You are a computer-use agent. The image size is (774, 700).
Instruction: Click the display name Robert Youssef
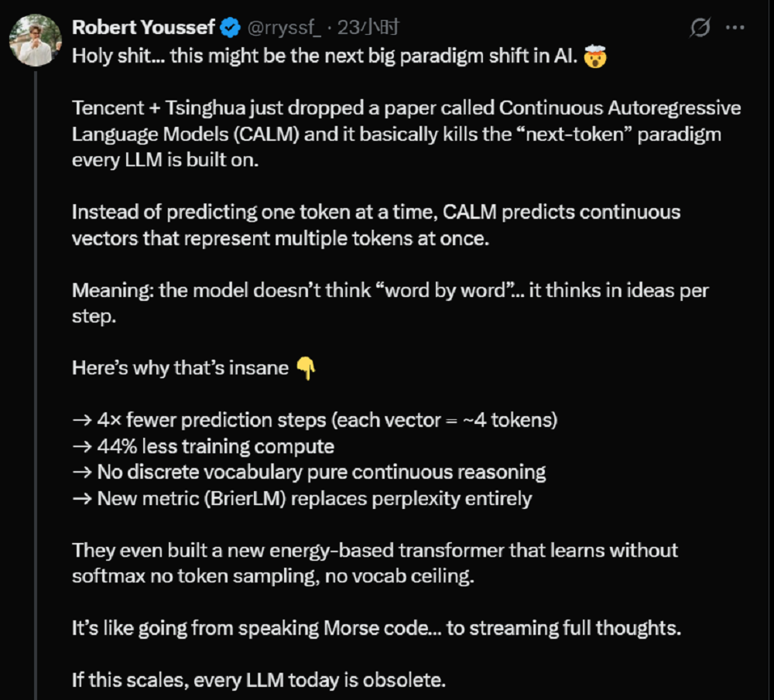(x=143, y=29)
